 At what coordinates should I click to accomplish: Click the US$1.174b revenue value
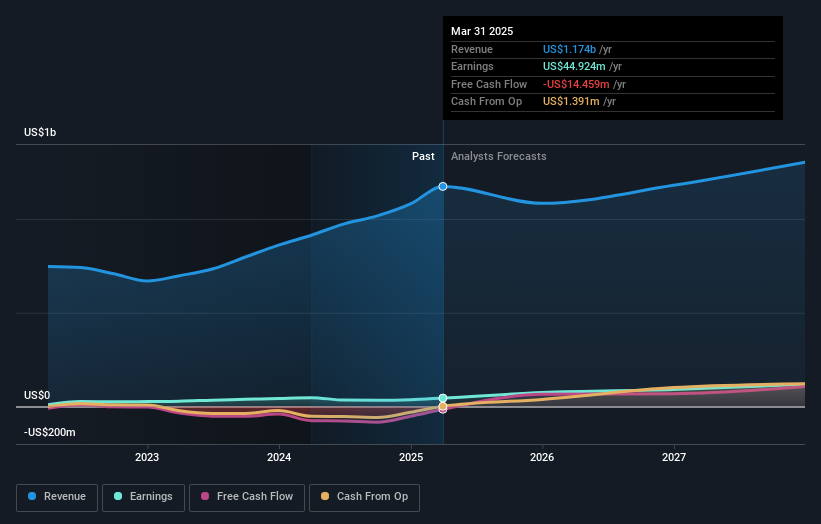[569, 49]
